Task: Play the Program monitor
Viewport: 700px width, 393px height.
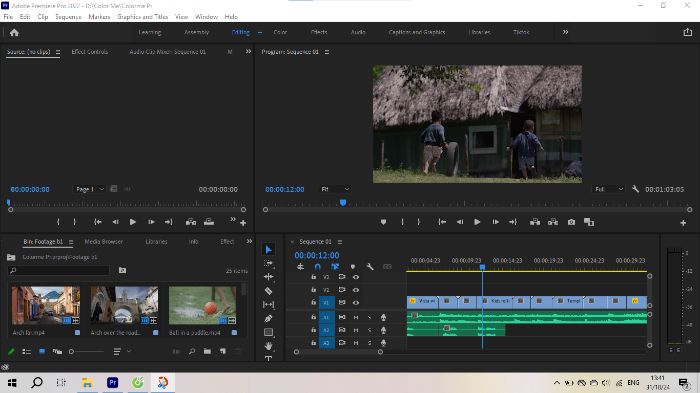Action: [x=477, y=222]
